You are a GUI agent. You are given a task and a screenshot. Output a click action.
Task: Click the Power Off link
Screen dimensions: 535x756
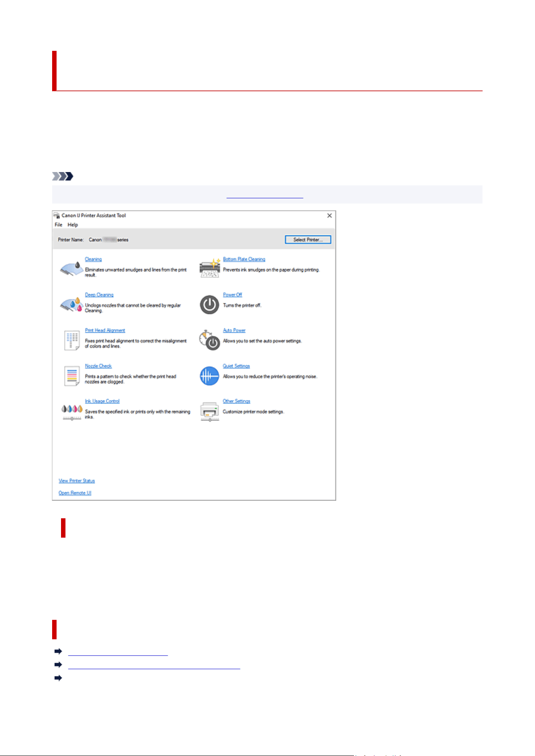pyautogui.click(x=232, y=295)
